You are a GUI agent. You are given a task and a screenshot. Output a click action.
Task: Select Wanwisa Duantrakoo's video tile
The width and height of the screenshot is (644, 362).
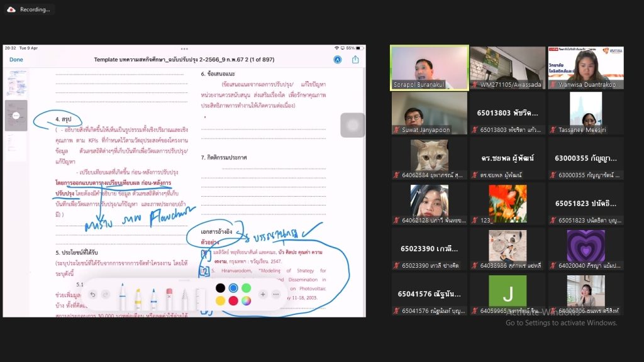click(586, 68)
